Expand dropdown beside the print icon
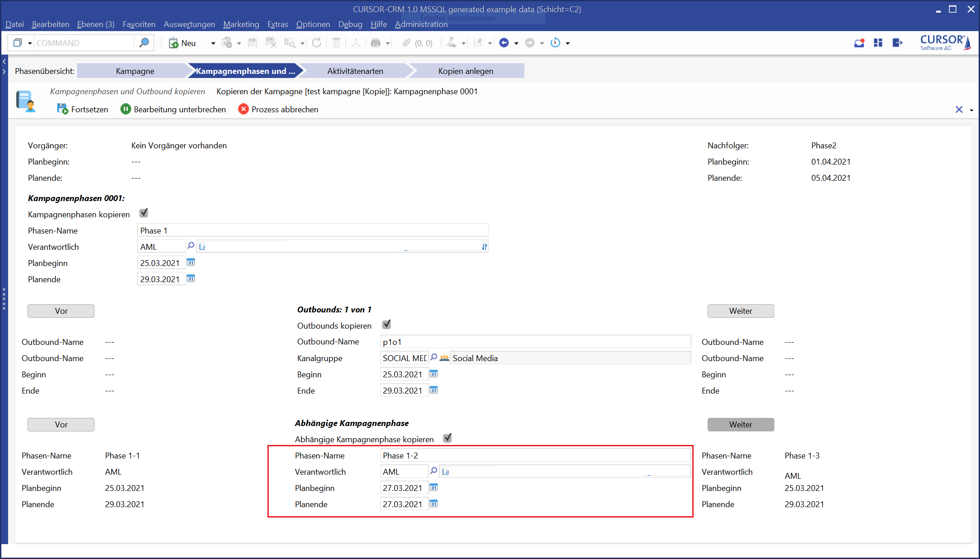 [387, 43]
